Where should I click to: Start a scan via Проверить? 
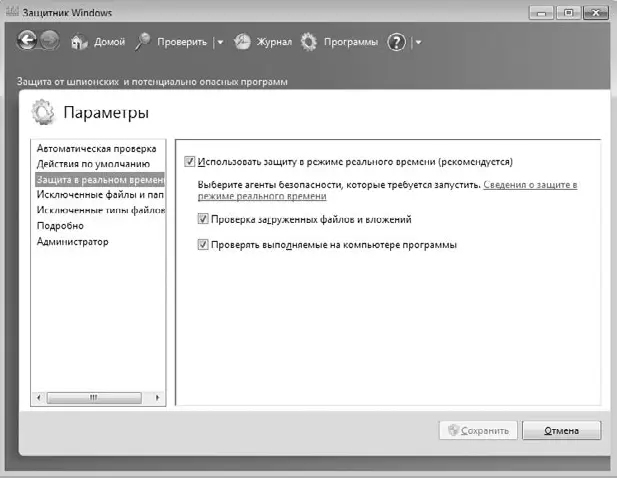(182, 42)
